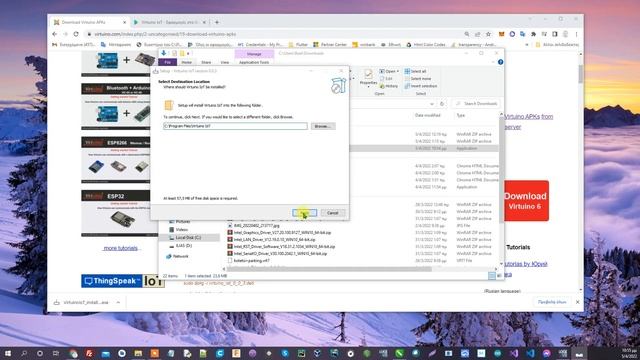Click Explorer address bar refresh icon

pos(442,104)
